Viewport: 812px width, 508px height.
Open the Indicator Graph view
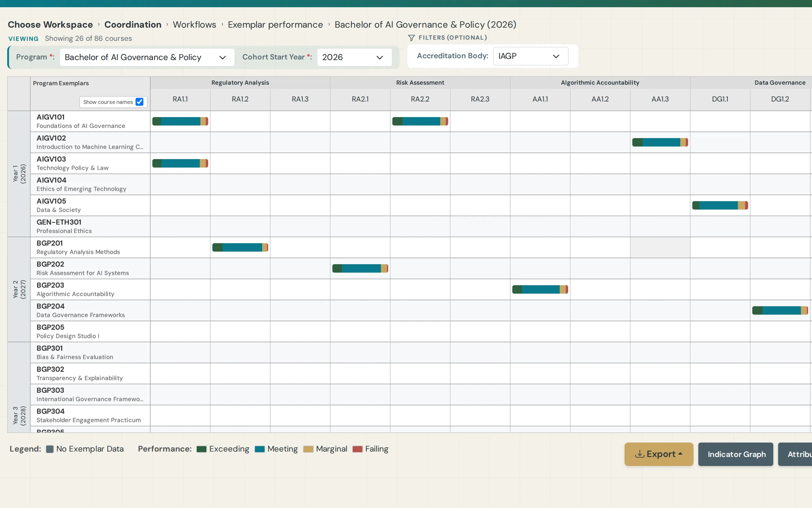(x=736, y=454)
